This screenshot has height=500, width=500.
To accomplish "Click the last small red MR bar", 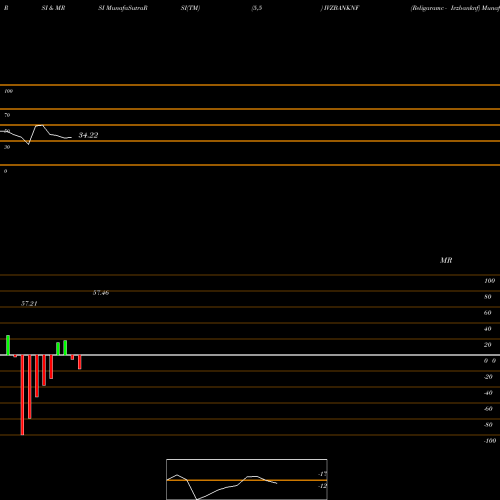I will click(80, 362).
